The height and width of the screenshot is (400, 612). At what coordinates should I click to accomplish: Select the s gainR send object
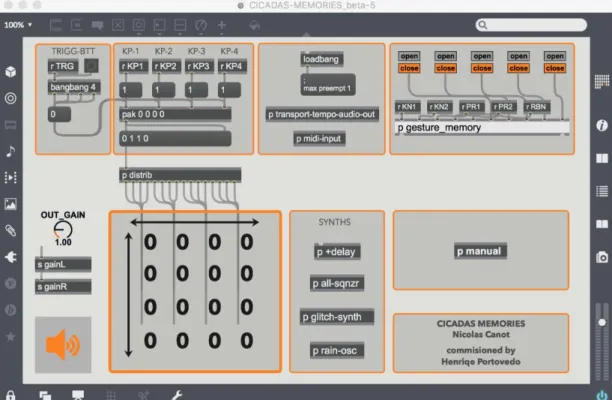tap(63, 287)
